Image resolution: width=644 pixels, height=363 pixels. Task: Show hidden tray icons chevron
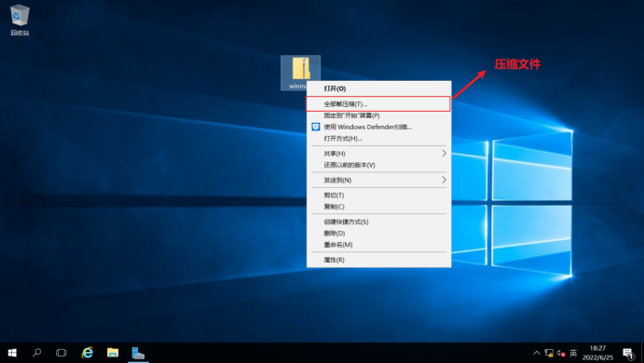(x=537, y=353)
